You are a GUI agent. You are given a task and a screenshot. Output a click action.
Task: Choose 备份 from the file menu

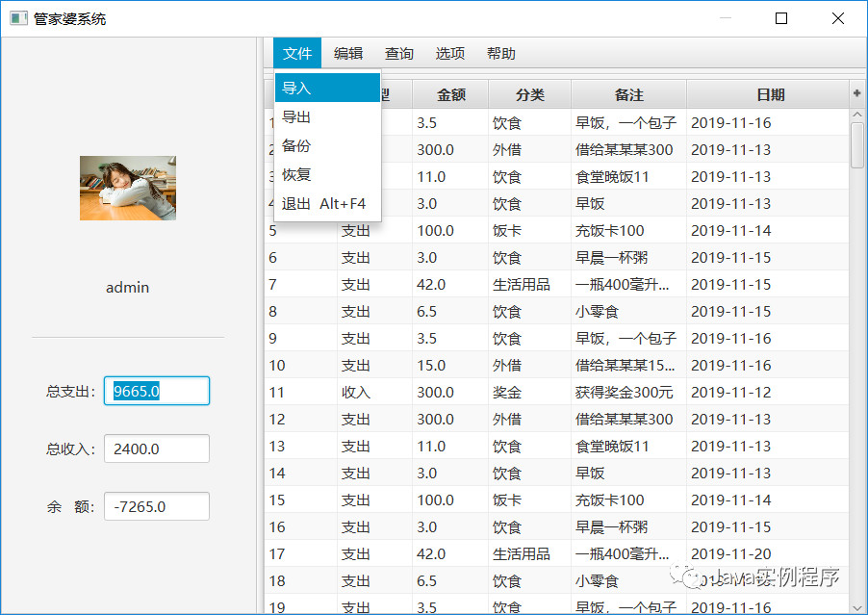tap(327, 145)
